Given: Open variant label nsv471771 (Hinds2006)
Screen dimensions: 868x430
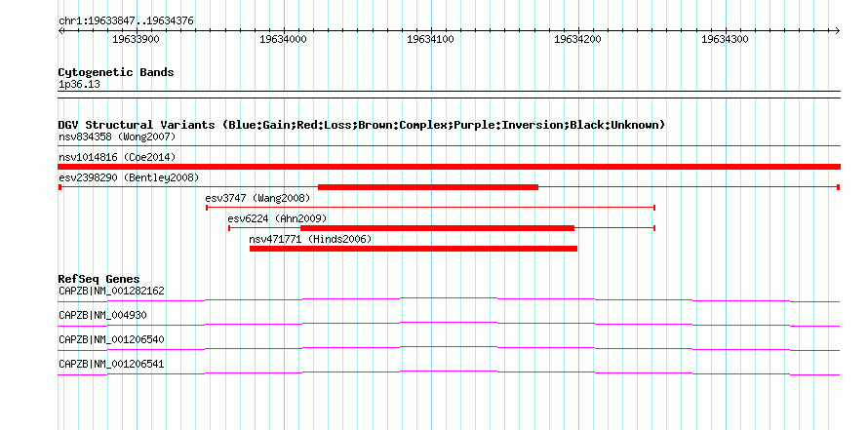Looking at the screenshot, I should [x=310, y=239].
